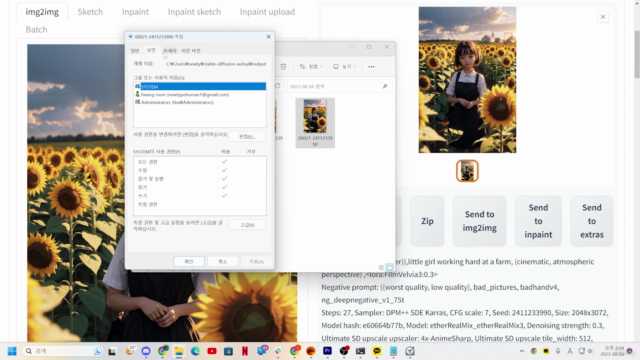
Task: Click the IME letter A indicator
Action: tap(570, 351)
